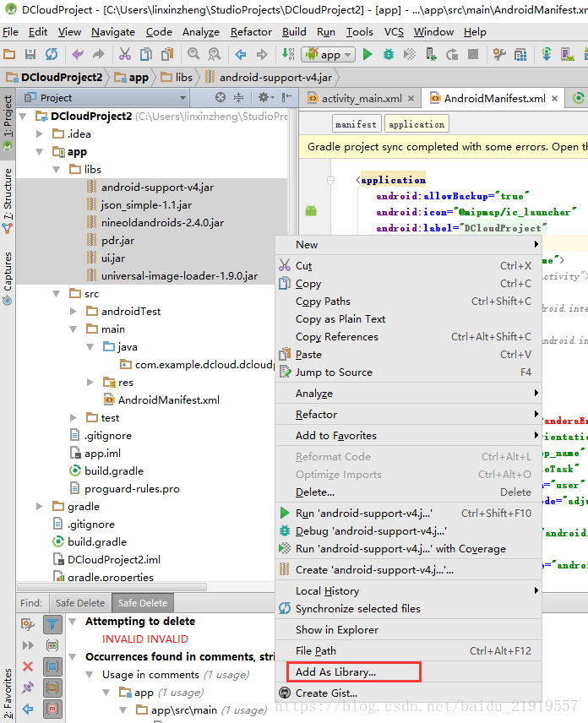Collapse the libs folder node
Image resolution: width=588 pixels, height=723 pixels.
[x=57, y=170]
